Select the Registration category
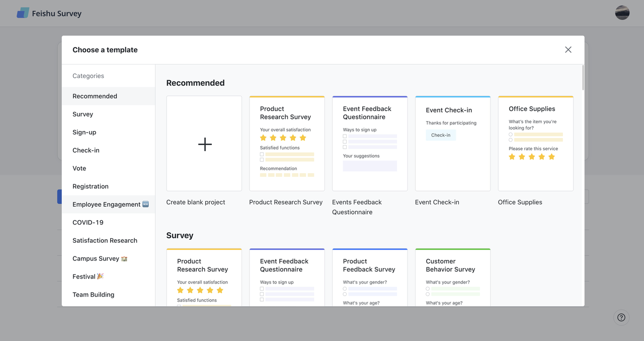 click(109, 186)
